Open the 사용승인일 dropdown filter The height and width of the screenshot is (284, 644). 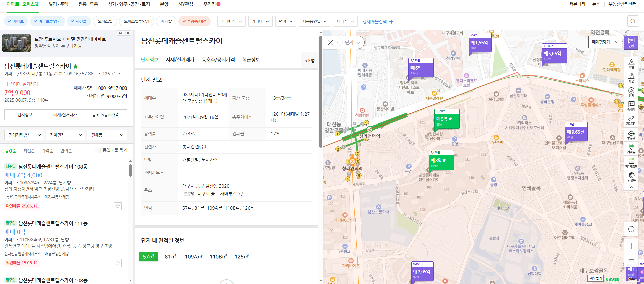314,21
